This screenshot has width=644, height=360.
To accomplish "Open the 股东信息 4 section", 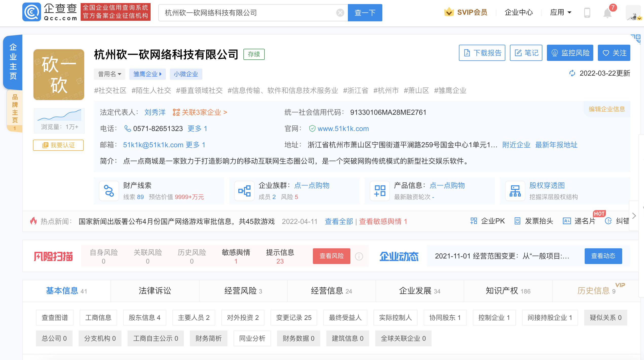I will coord(145,318).
